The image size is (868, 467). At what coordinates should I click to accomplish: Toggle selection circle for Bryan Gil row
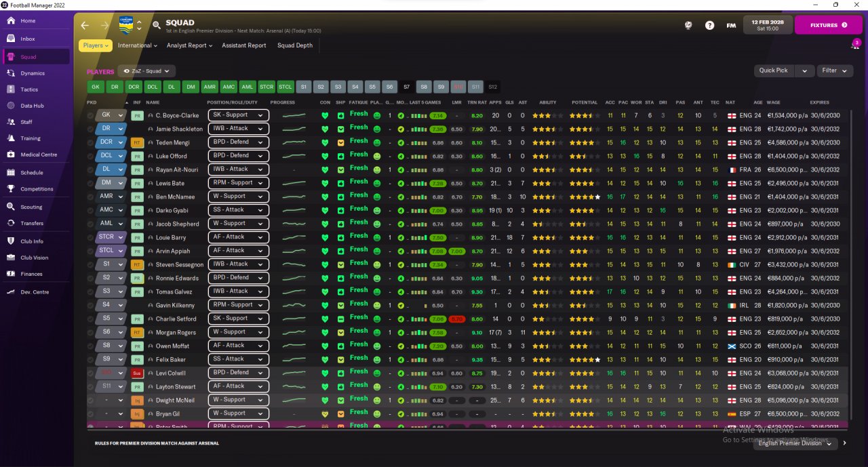tap(91, 413)
